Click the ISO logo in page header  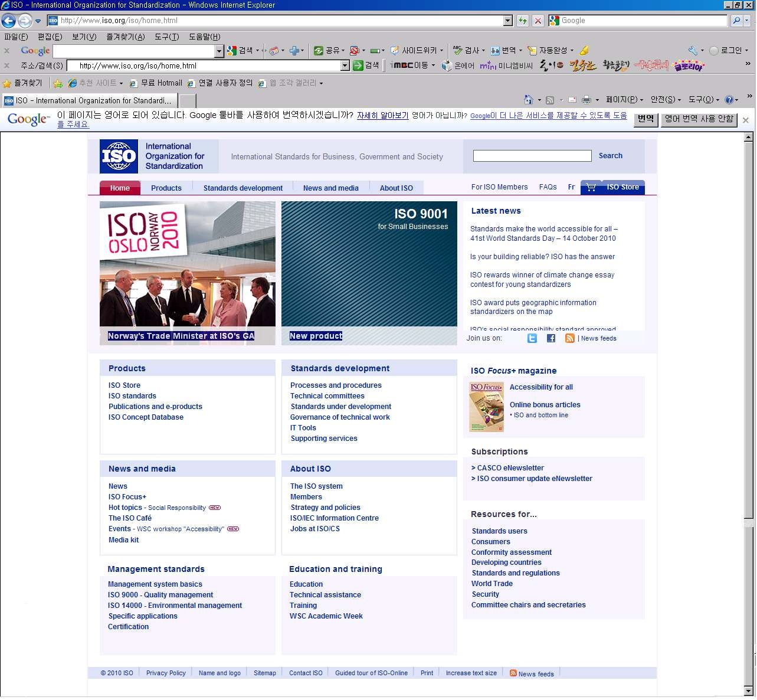pos(119,156)
